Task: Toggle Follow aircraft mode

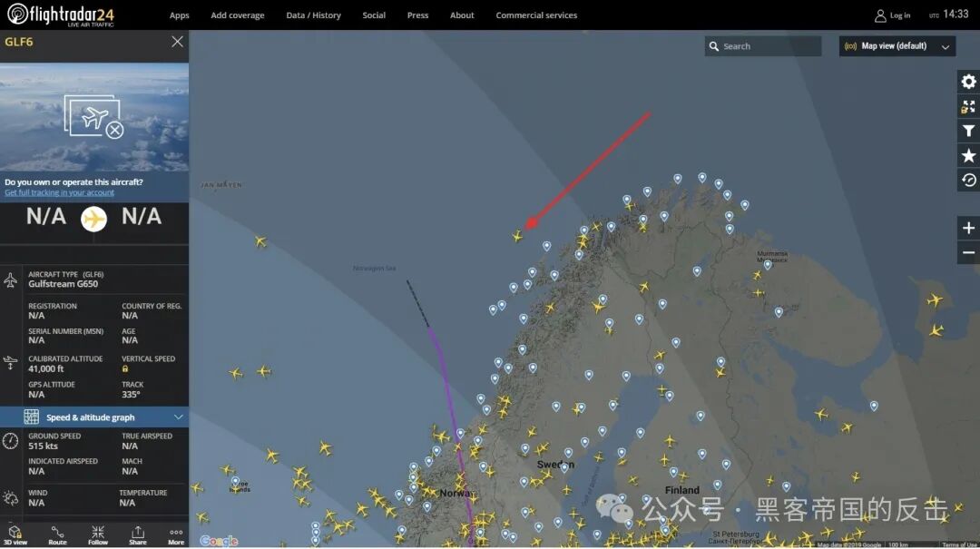Action: click(97, 535)
